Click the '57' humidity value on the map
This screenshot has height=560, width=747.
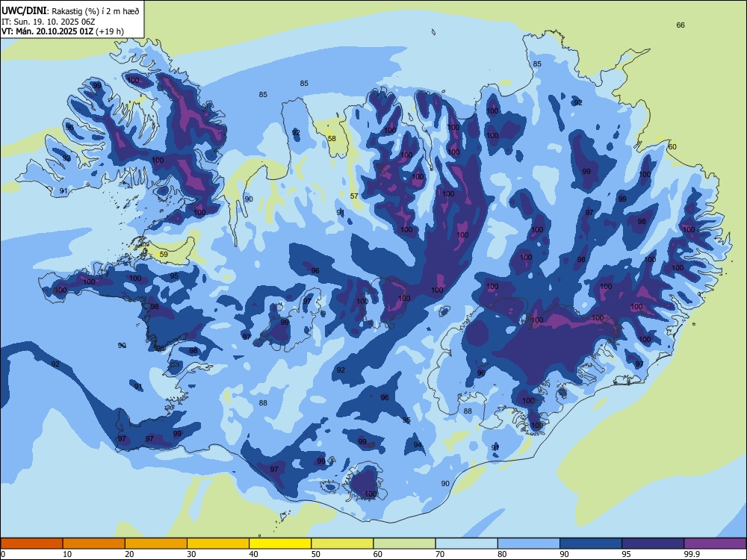(354, 196)
